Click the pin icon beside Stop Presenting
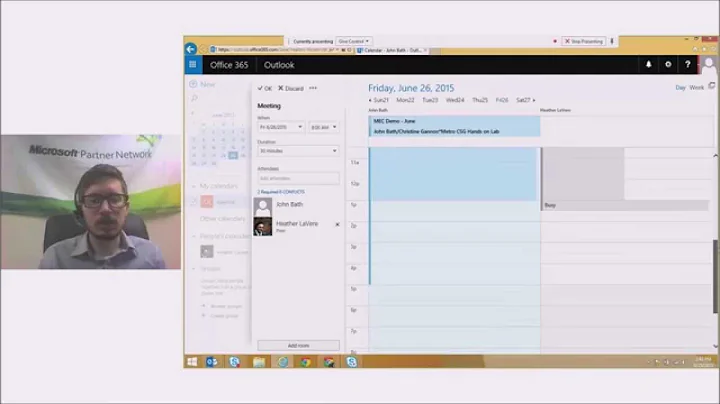This screenshot has width=720, height=404. pos(612,41)
